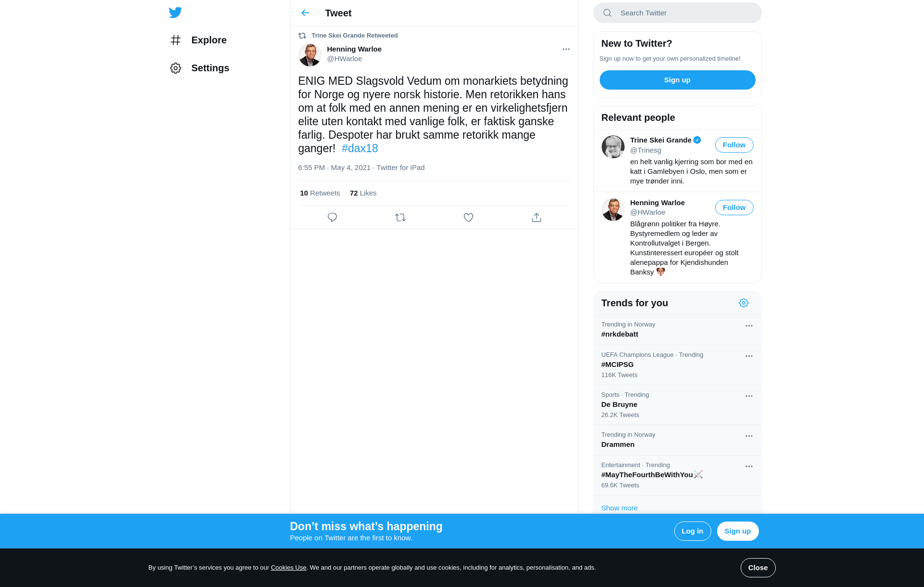Reply to Henning Warloe's tweet
The height and width of the screenshot is (587, 924).
coord(332,218)
